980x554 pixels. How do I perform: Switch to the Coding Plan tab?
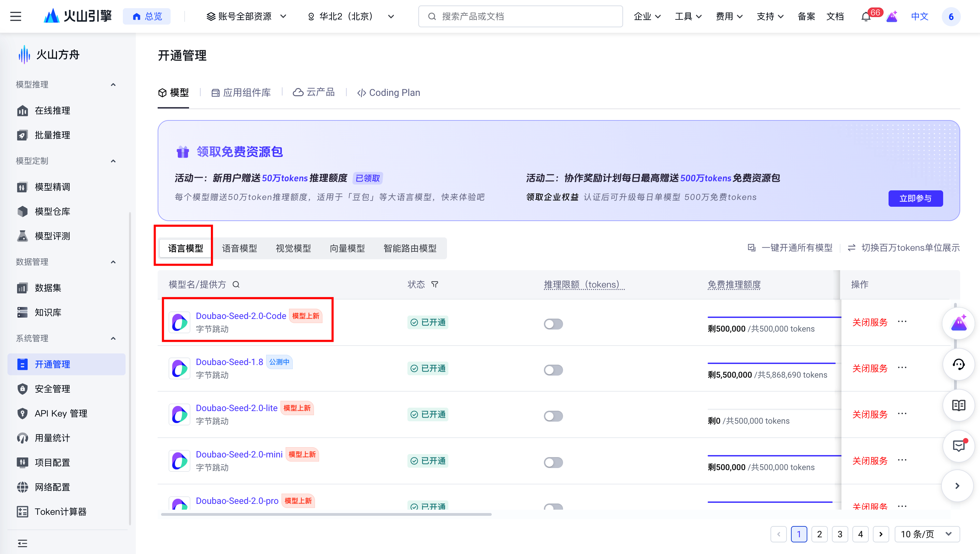(389, 92)
